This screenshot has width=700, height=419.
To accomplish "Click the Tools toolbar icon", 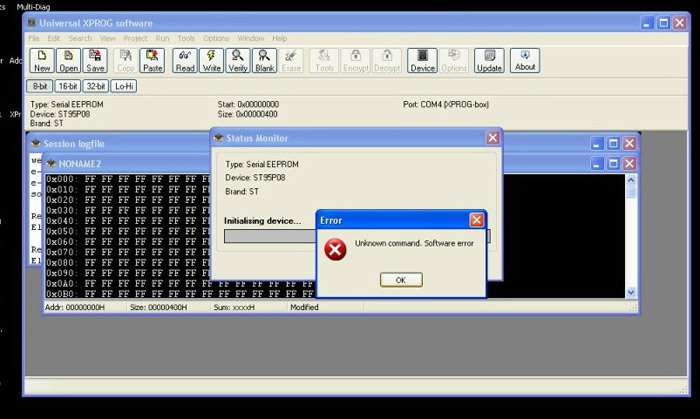I will pos(324,61).
